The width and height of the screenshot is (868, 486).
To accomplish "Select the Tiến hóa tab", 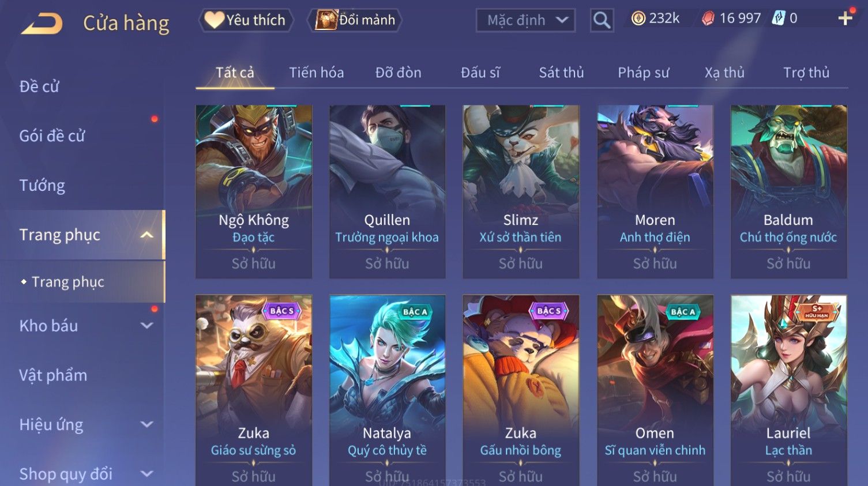I will [316, 73].
